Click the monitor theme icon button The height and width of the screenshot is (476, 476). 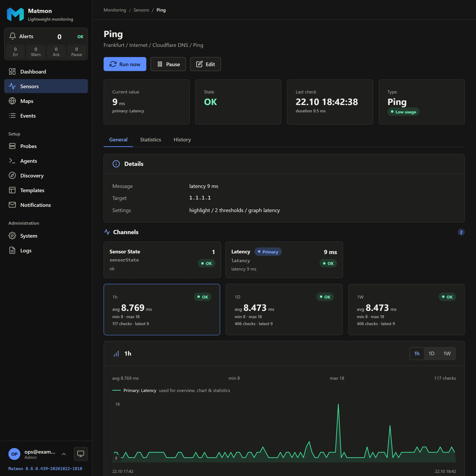[x=81, y=454]
